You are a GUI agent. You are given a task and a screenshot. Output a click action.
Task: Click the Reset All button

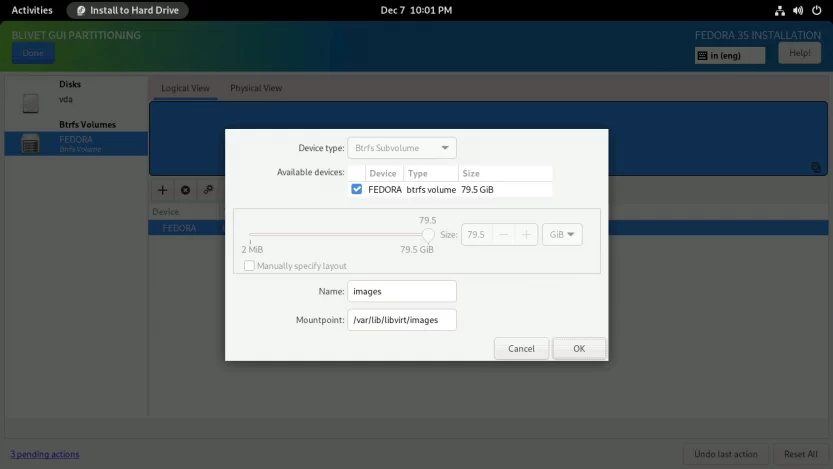click(801, 454)
